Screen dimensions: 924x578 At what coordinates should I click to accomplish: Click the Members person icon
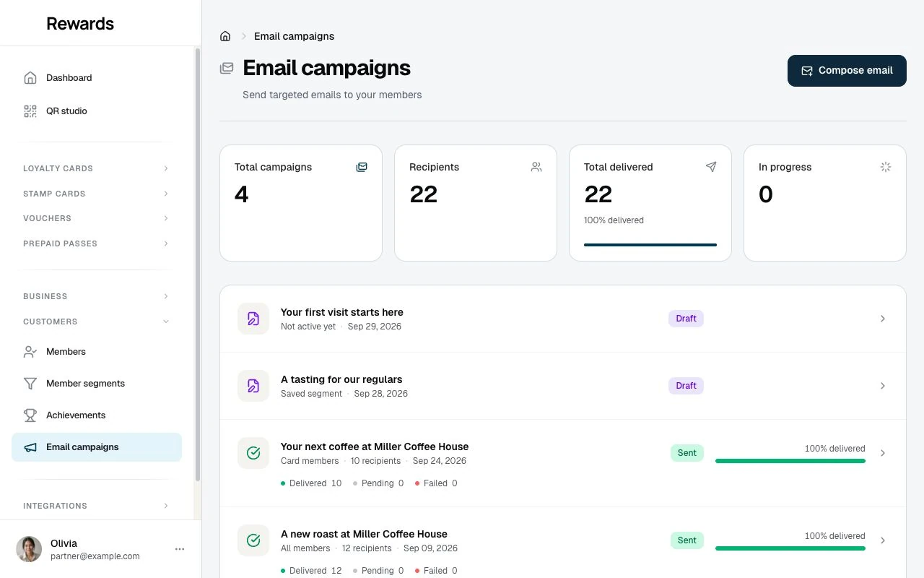point(30,352)
